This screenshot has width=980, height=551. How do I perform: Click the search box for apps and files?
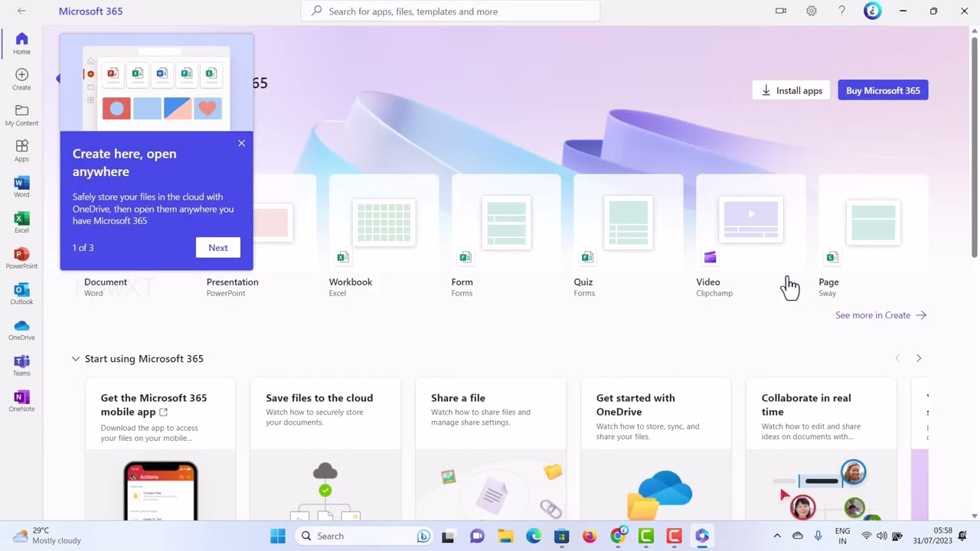[450, 11]
